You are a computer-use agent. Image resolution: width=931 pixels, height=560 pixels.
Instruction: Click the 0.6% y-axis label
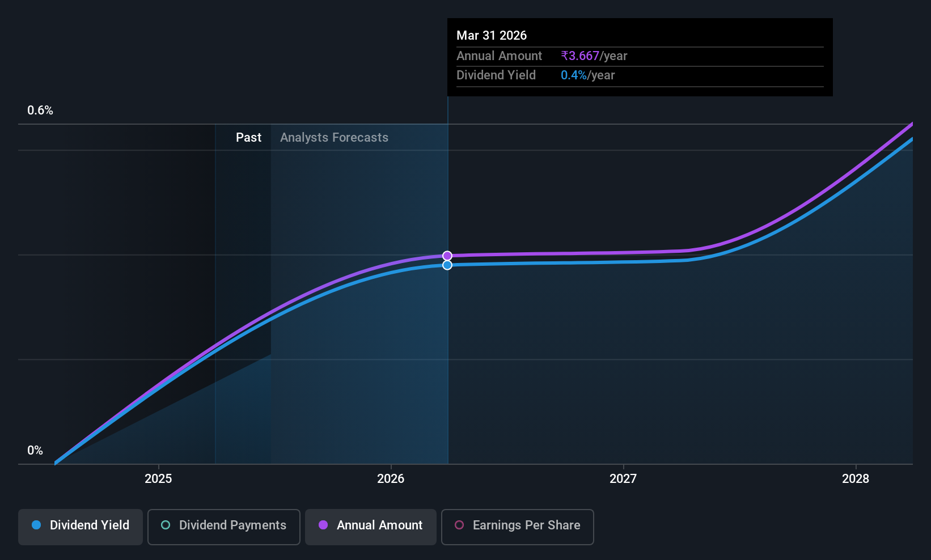(40, 111)
